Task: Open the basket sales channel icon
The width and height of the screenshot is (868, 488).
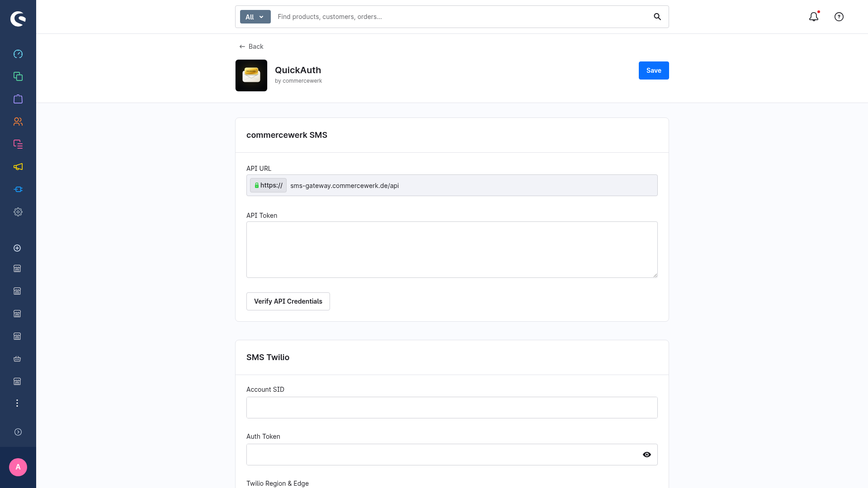Action: coord(17,359)
